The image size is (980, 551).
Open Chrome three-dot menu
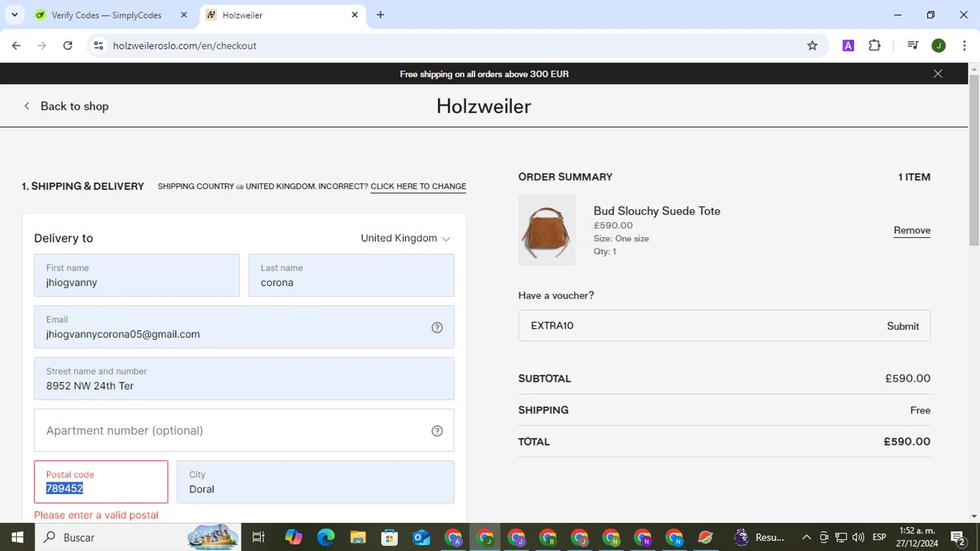coord(964,46)
